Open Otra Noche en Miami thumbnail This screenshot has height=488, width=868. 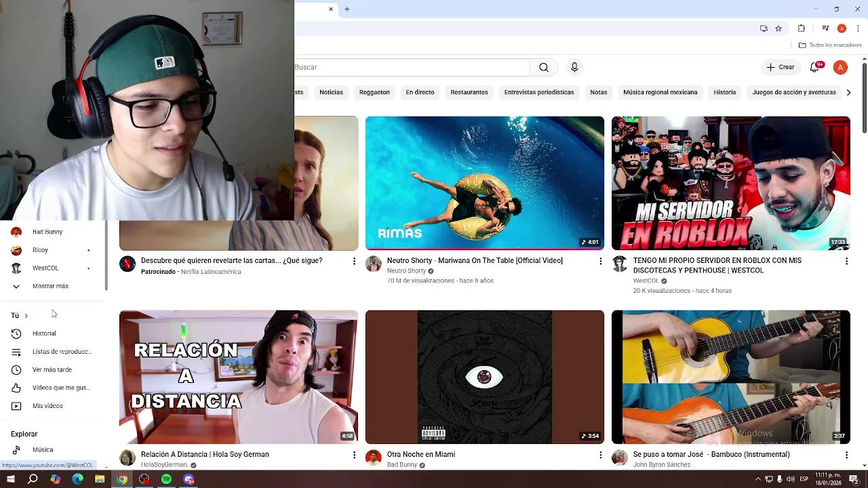point(485,377)
